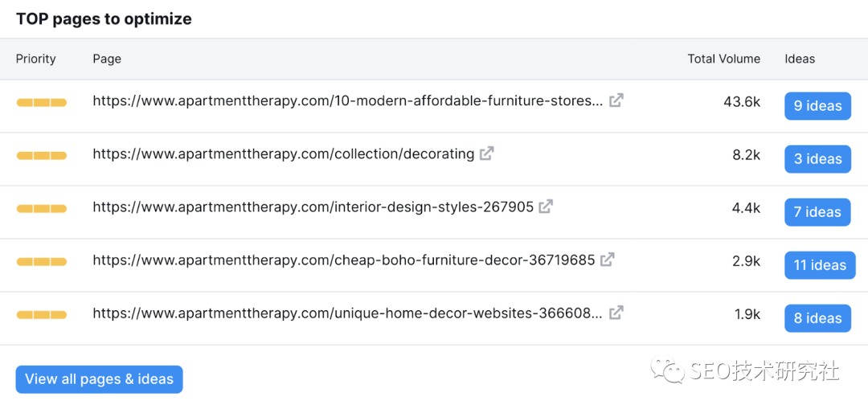Open external link icon for interior-design-styles page

pyautogui.click(x=546, y=207)
